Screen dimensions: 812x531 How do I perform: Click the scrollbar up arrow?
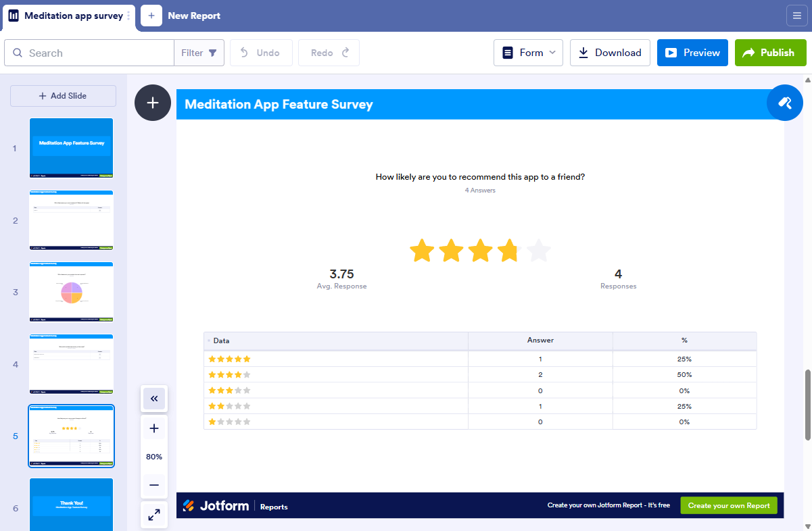coord(807,80)
